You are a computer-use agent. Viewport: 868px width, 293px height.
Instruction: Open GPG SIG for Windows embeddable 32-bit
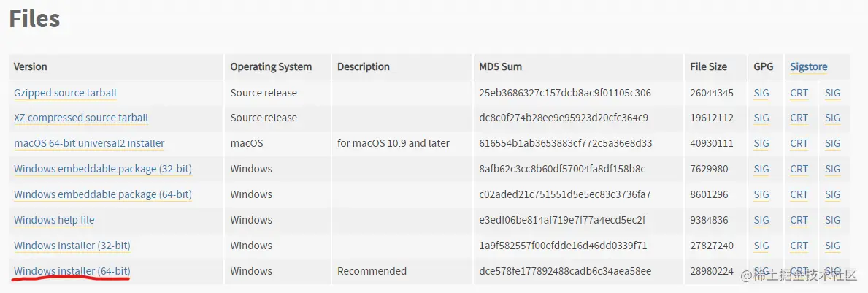761,169
